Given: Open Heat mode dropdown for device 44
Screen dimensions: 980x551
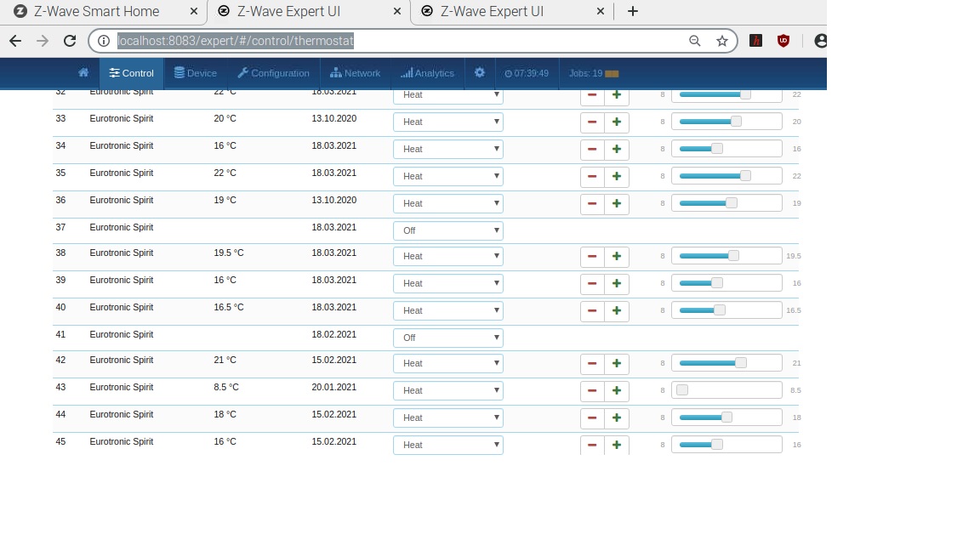Looking at the screenshot, I should pos(447,418).
